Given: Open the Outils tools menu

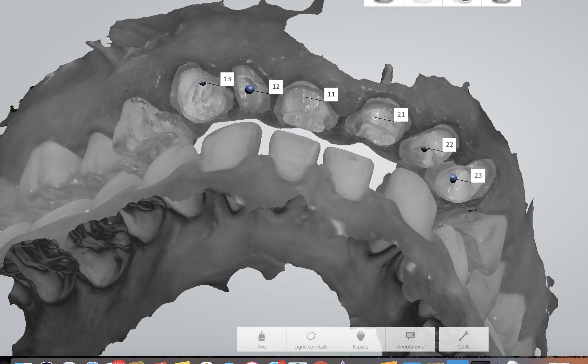Looking at the screenshot, I should pyautogui.click(x=464, y=339).
